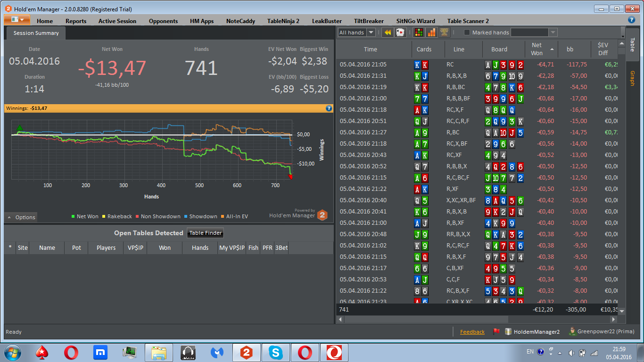
Task: Click the EN language indicator in tray
Action: click(x=530, y=352)
